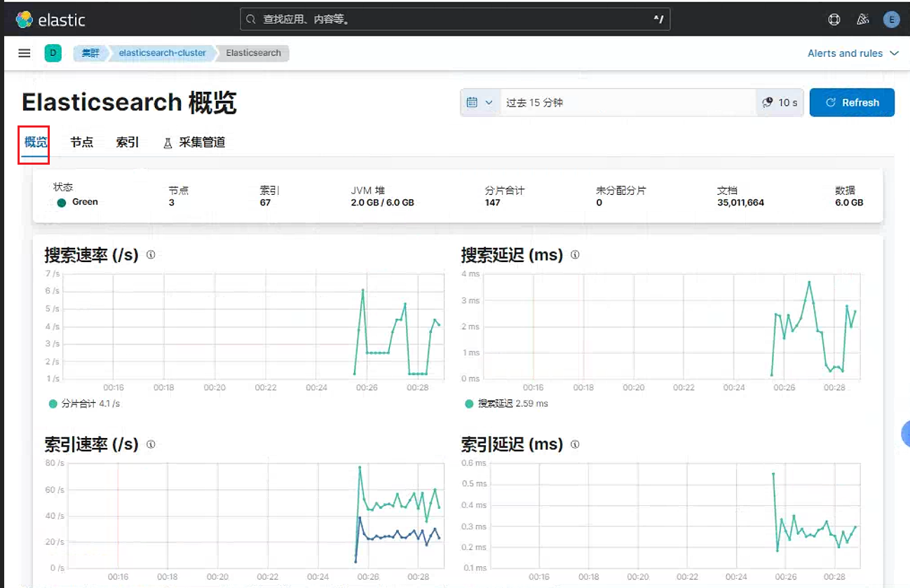Select the 概览 tab
The image size is (910, 588).
point(35,142)
